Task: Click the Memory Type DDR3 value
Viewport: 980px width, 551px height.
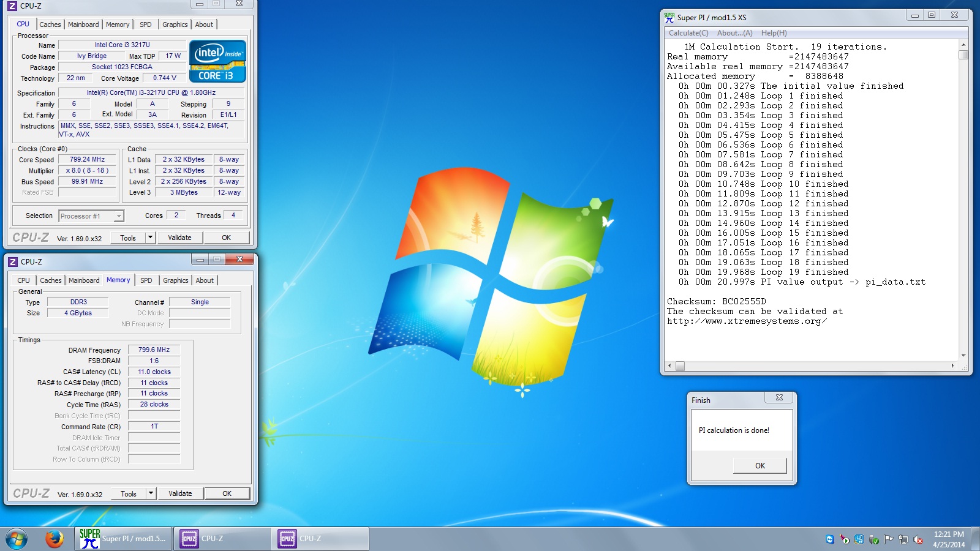Action: 78,302
